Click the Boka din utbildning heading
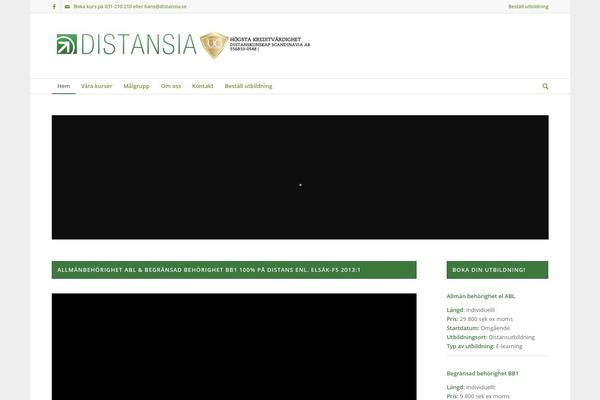This screenshot has height=400, width=600. click(x=497, y=270)
